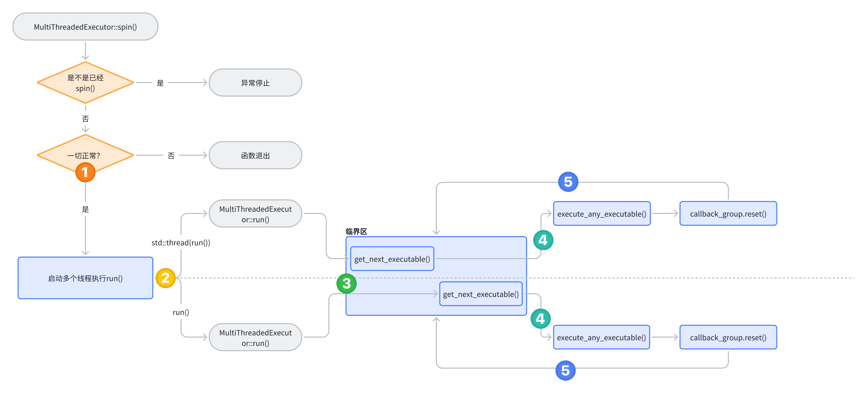This screenshot has height=396, width=868.
Task: Select the yellow circle marker 2
Action: (x=165, y=278)
